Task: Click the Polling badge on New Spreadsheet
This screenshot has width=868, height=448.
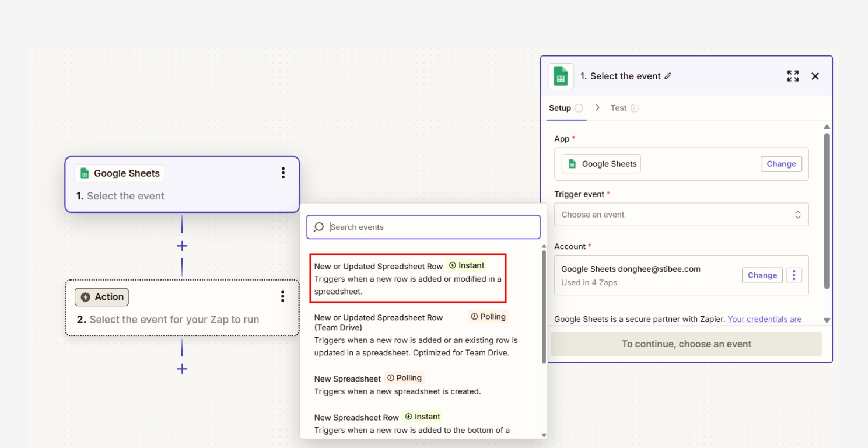Action: 404,378
